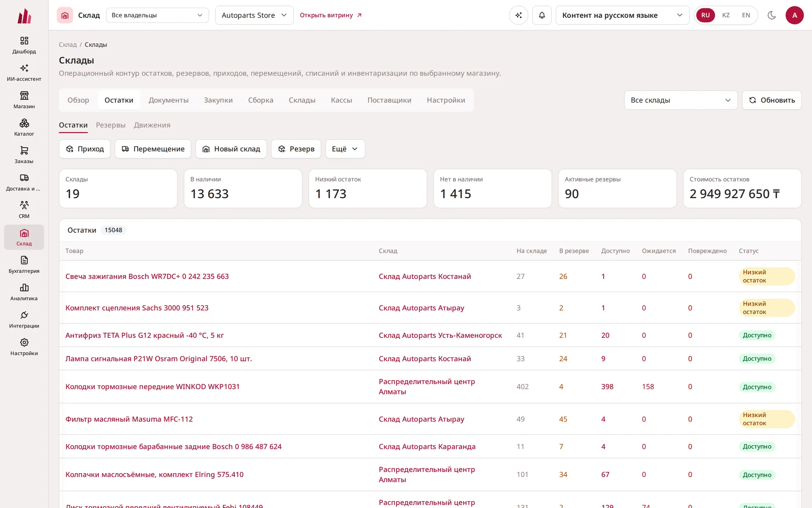The image size is (812, 508).
Task: Open the Каталог sidebar section
Action: pos(24,127)
